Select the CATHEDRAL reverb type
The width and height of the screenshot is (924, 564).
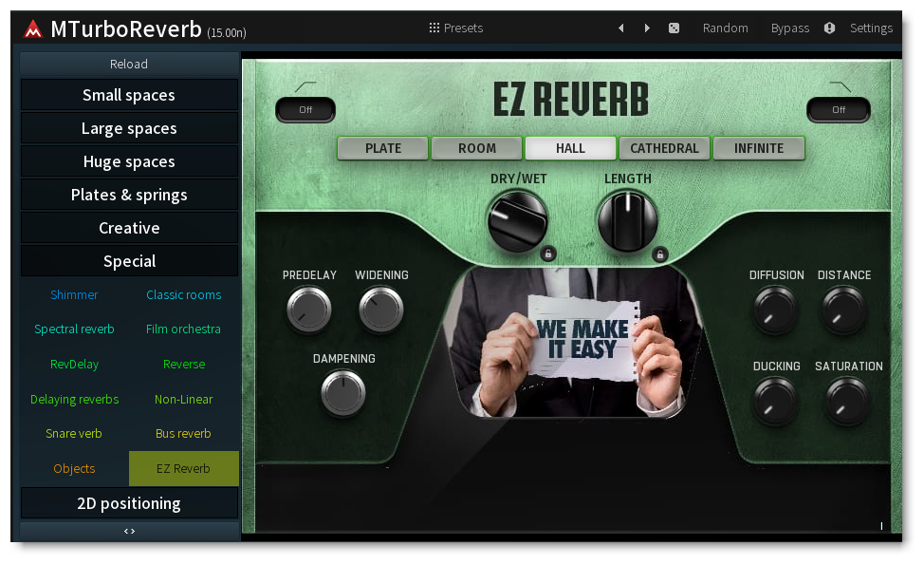pyautogui.click(x=664, y=148)
